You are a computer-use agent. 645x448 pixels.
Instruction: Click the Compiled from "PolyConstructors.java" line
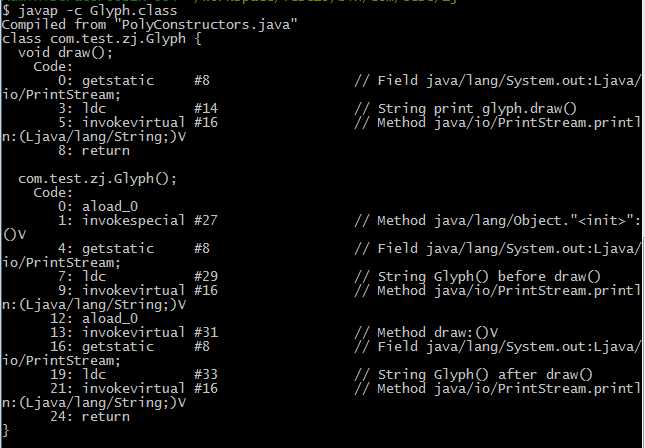[x=149, y=24]
